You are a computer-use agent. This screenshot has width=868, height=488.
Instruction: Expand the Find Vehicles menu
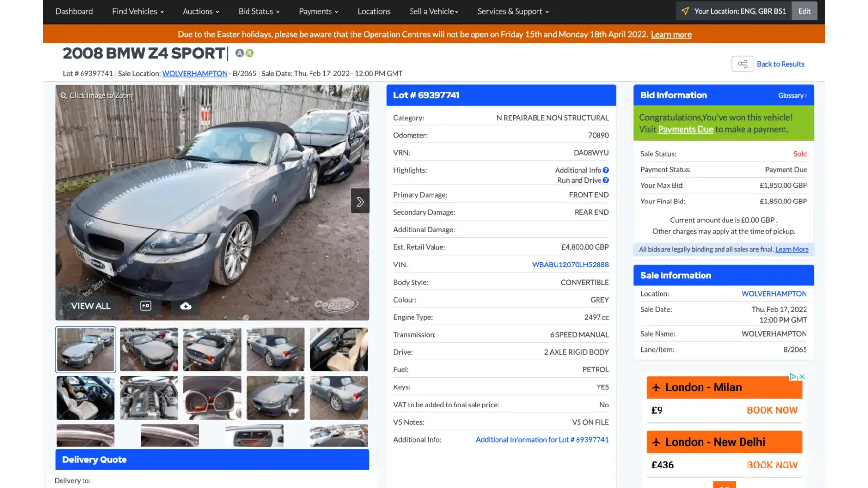tap(138, 11)
